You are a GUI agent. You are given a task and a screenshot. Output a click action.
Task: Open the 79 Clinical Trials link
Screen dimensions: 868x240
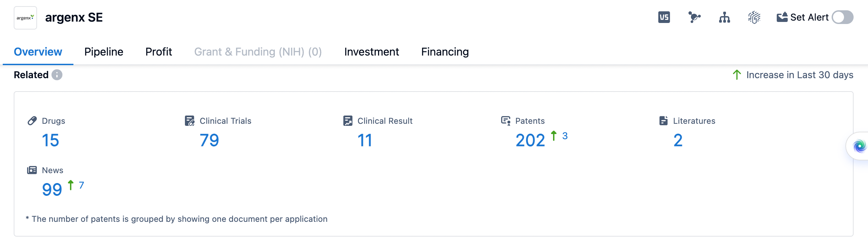(209, 140)
